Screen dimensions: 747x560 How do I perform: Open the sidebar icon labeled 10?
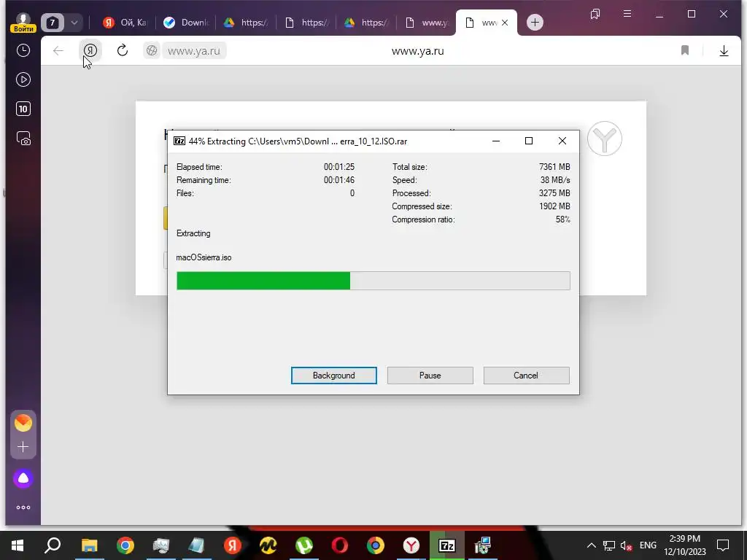pos(23,109)
